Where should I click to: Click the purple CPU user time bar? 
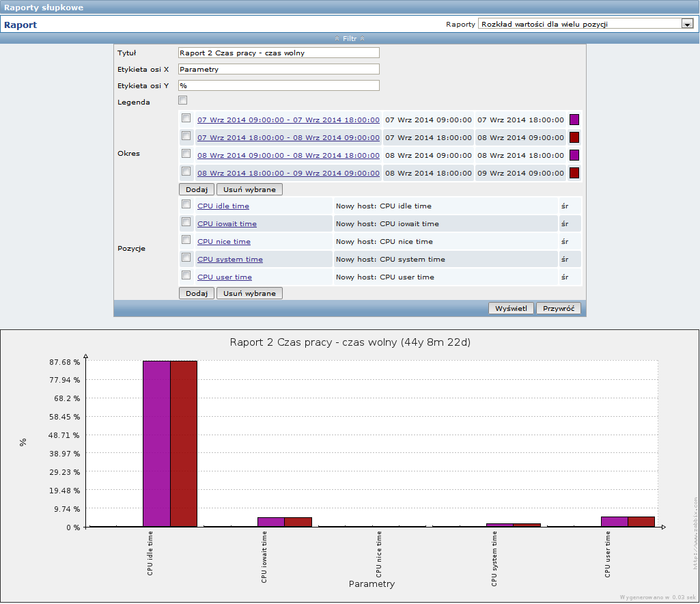click(614, 522)
